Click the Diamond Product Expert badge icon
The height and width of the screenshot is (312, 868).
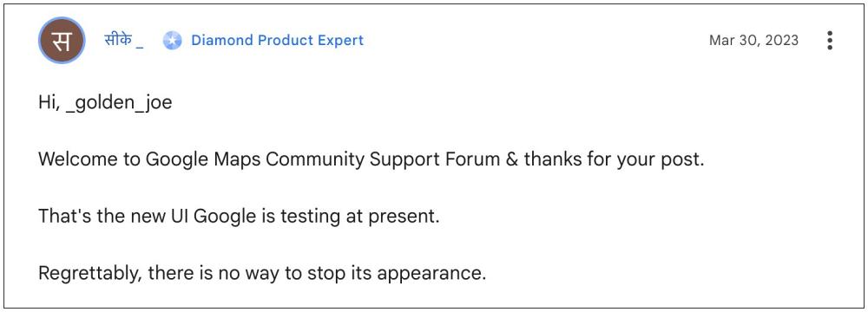pyautogui.click(x=172, y=41)
